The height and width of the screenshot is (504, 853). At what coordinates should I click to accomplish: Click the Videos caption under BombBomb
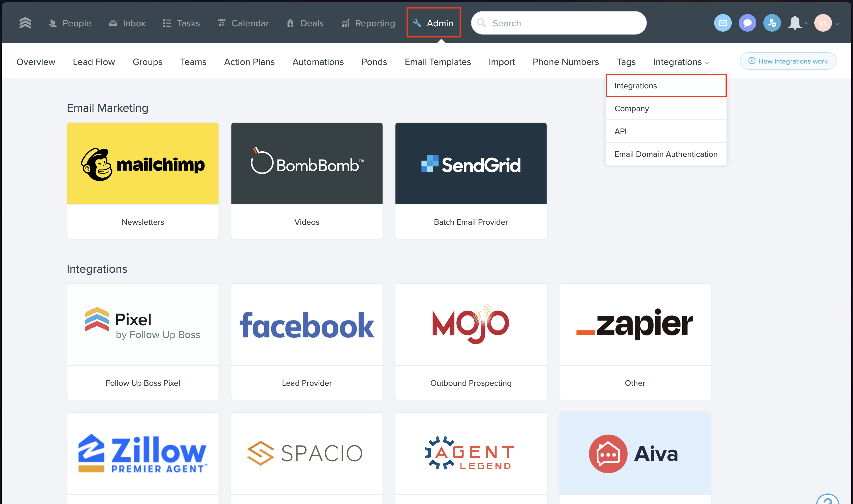coord(307,222)
